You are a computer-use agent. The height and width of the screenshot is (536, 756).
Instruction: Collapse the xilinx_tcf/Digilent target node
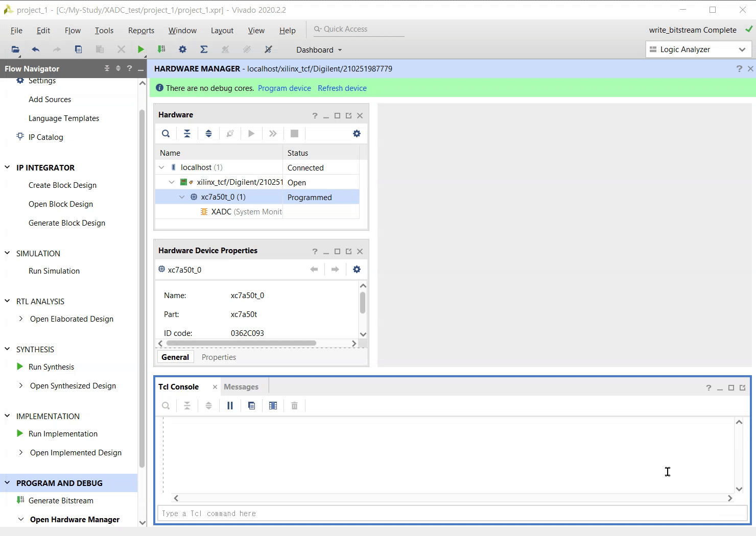pyautogui.click(x=172, y=182)
